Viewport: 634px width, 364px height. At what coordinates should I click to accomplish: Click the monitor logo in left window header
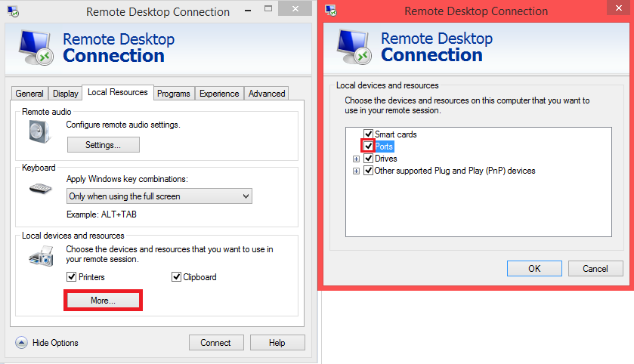pyautogui.click(x=36, y=48)
